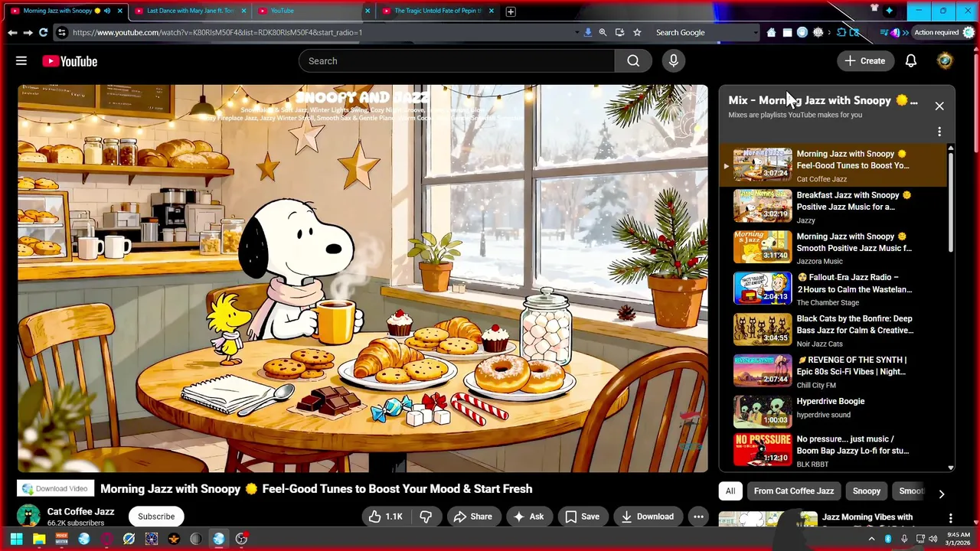Start voice search with the microphone
This screenshot has width=980, height=551.
click(x=674, y=61)
